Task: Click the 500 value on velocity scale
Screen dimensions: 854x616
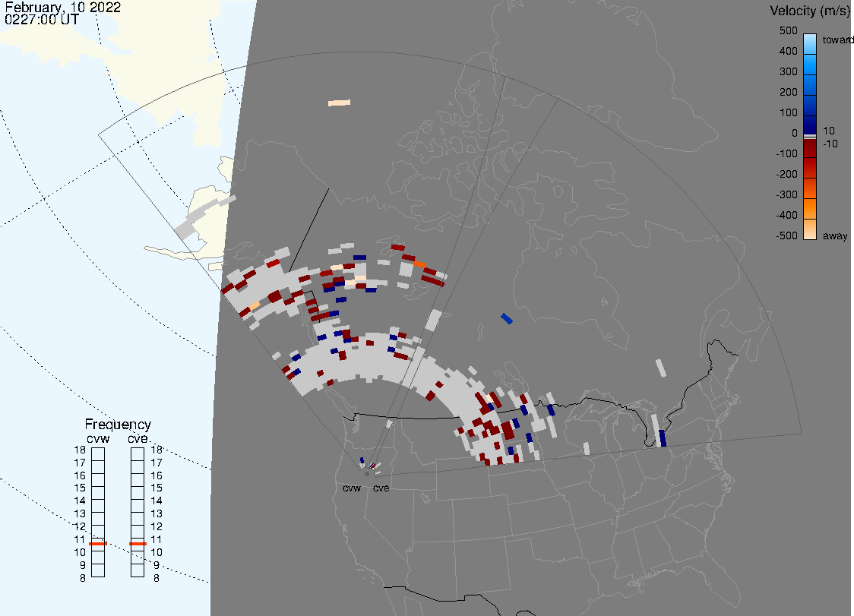Action: coord(788,30)
